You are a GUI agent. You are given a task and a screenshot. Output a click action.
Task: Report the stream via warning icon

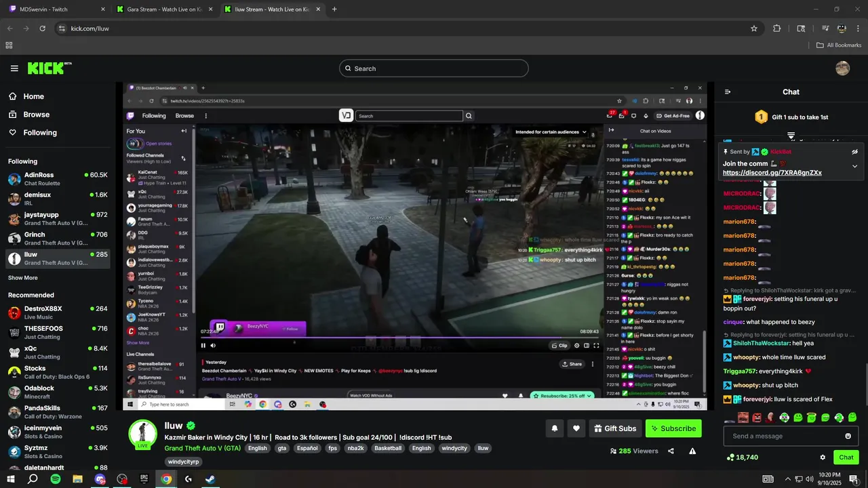[692, 451]
